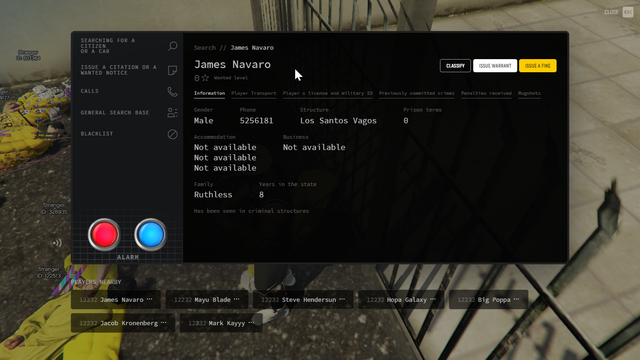Click the General Search Base person icon
640x360 pixels.
tap(173, 113)
